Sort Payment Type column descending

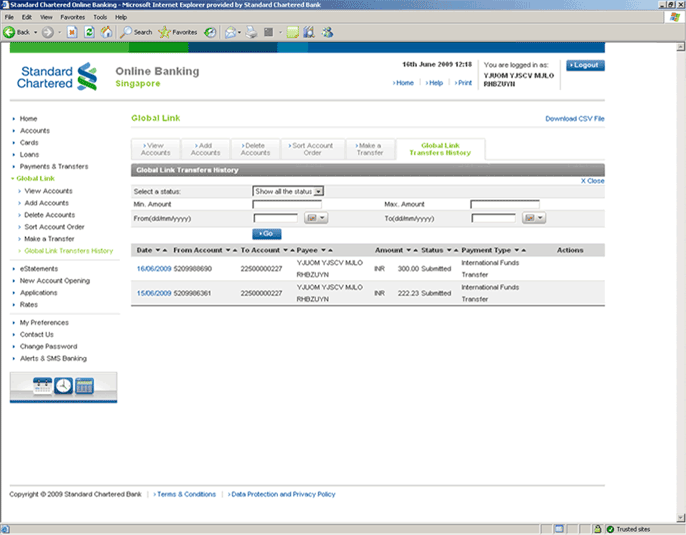[517, 250]
